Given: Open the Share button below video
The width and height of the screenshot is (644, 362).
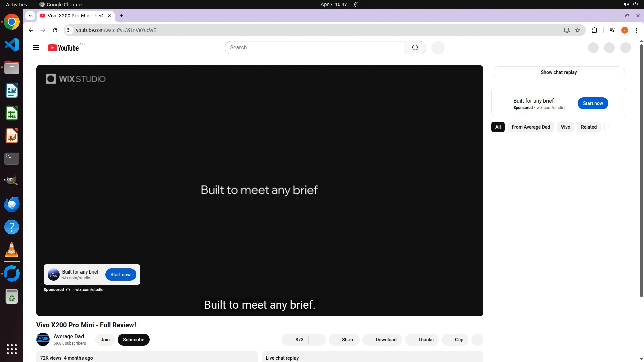Looking at the screenshot, I should [x=344, y=340].
